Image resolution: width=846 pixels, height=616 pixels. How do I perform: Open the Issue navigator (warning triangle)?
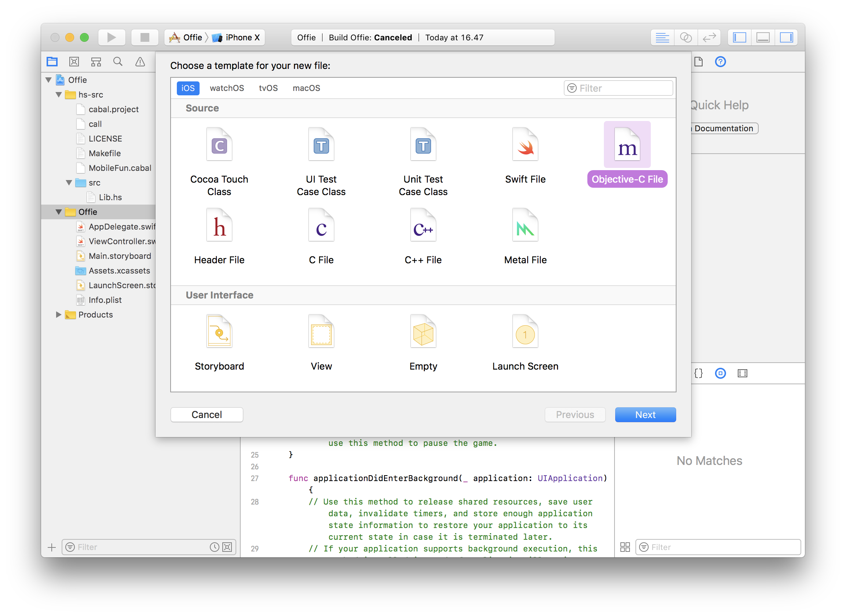(140, 62)
